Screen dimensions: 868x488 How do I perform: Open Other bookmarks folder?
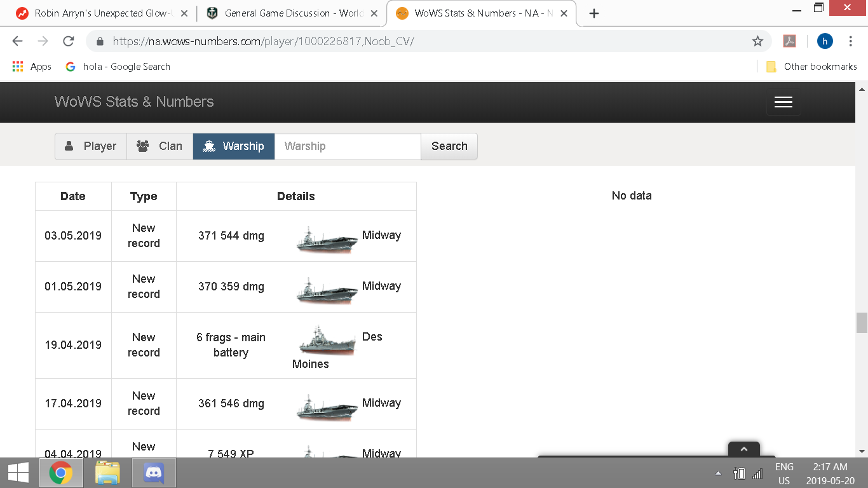pyautogui.click(x=813, y=67)
